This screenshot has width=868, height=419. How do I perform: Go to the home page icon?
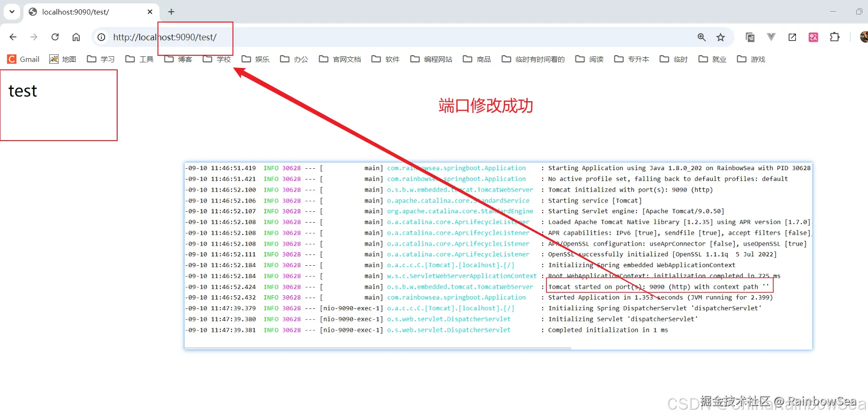(76, 37)
